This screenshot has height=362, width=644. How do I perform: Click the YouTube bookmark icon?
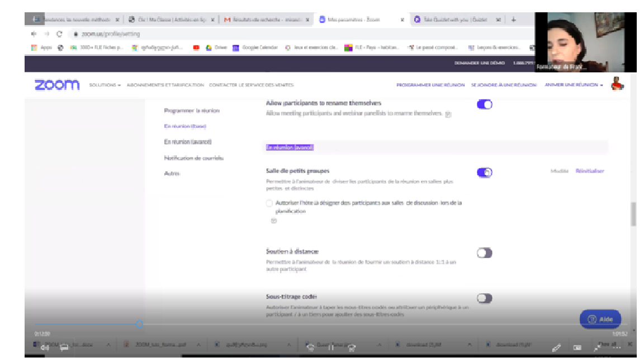[x=196, y=48]
